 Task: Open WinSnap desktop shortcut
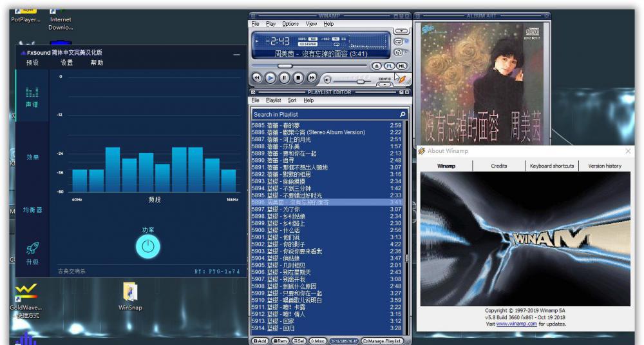pyautogui.click(x=130, y=295)
